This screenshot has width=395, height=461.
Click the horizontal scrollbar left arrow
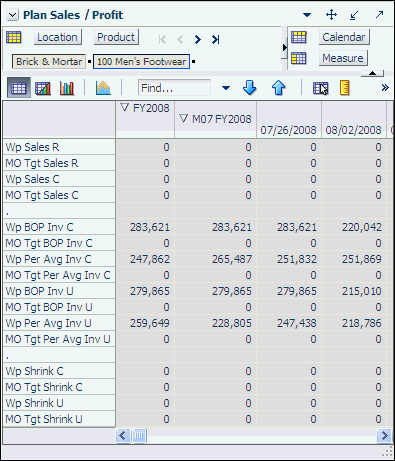[123, 435]
